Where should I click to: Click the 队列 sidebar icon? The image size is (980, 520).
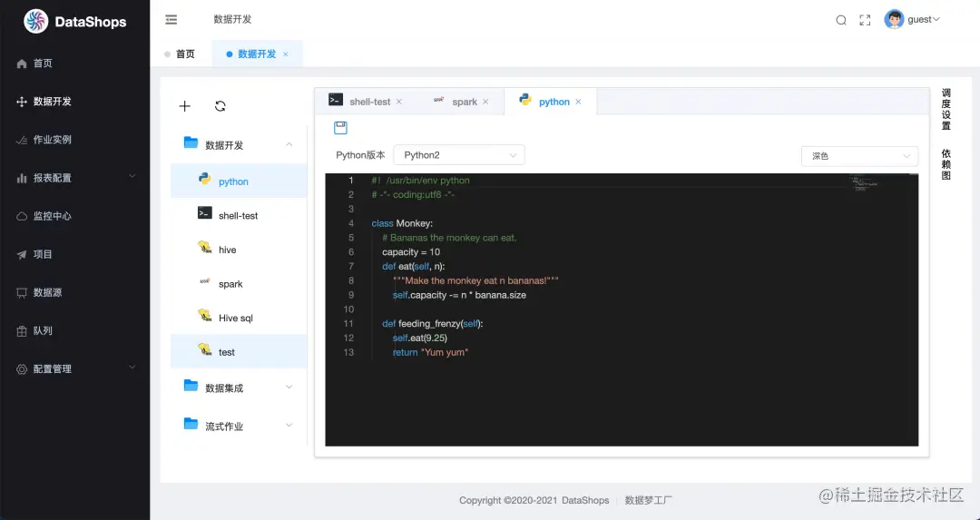(22, 331)
